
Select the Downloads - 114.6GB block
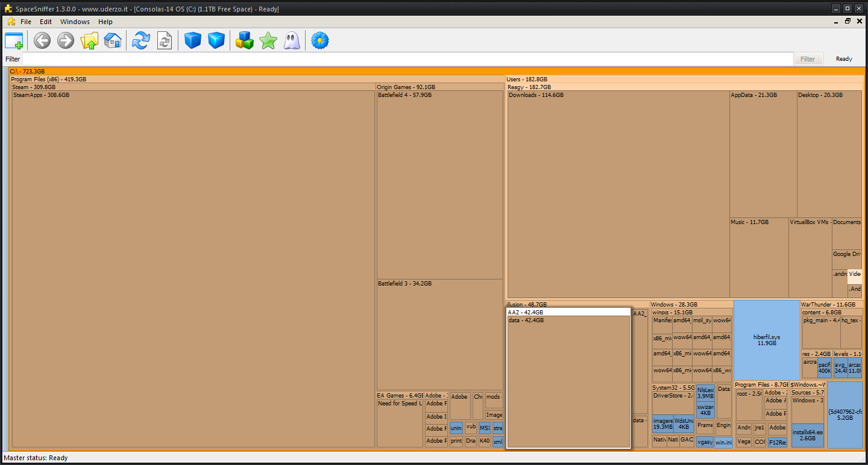(x=618, y=194)
